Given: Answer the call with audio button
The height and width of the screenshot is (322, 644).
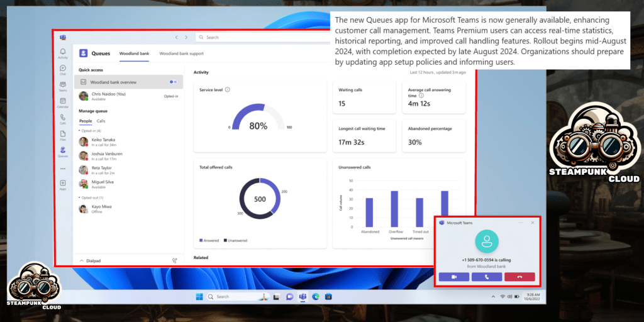Looking at the screenshot, I should point(486,277).
